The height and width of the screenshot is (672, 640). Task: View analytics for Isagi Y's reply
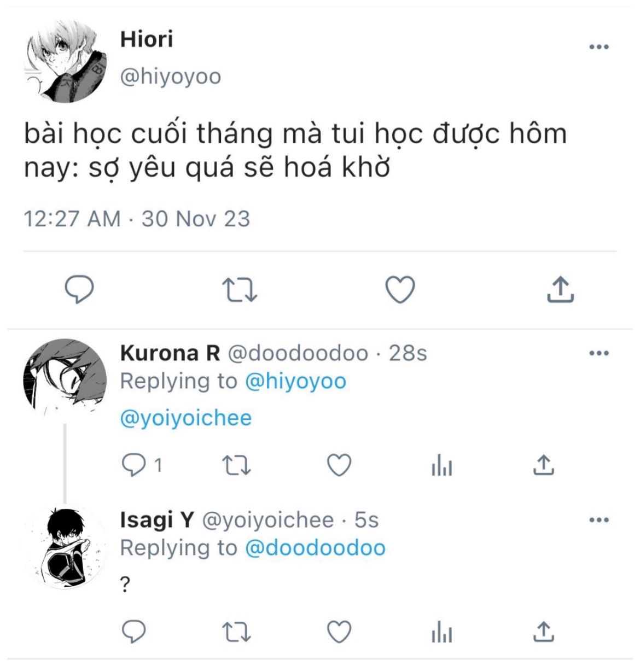pyautogui.click(x=441, y=634)
